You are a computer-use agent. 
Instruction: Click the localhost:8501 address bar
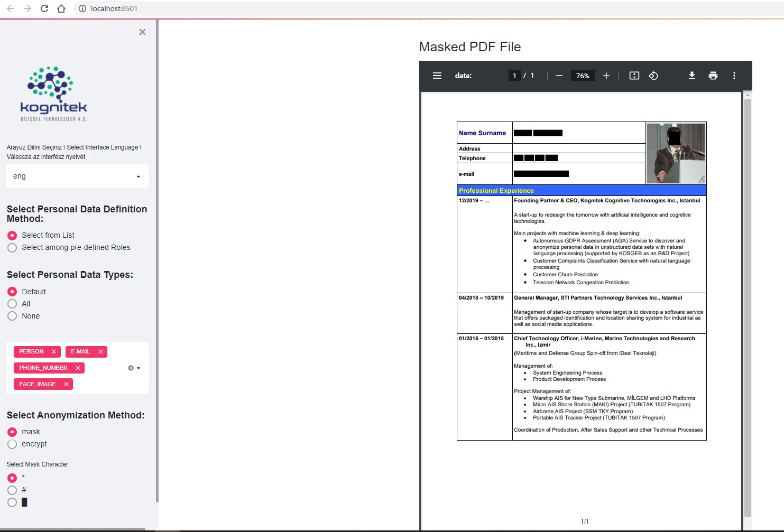(114, 8)
